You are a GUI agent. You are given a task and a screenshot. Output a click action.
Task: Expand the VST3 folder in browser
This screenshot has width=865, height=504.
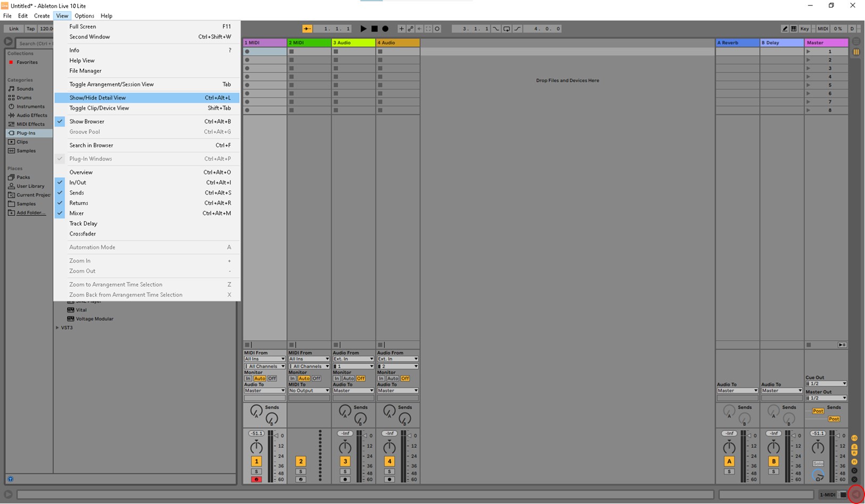point(57,328)
